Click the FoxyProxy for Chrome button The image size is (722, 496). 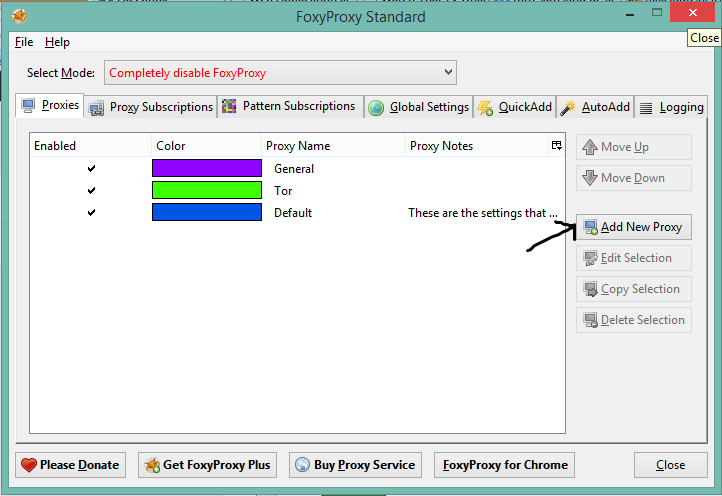pos(504,465)
